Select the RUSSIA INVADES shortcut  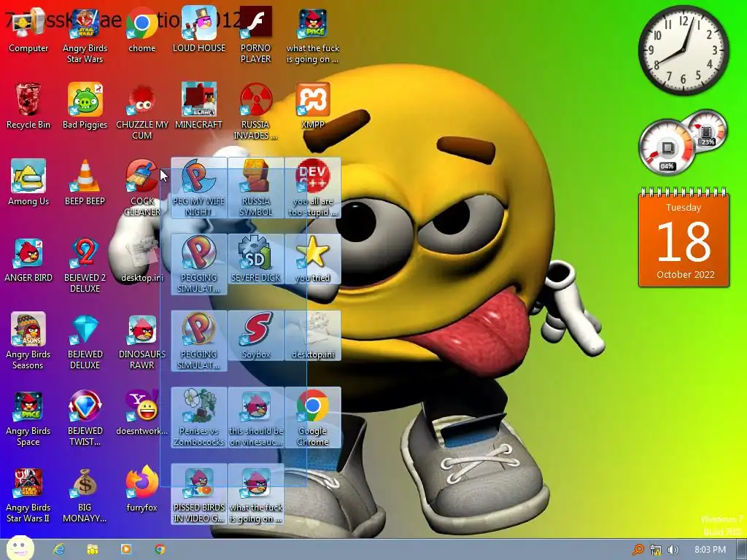(255, 112)
